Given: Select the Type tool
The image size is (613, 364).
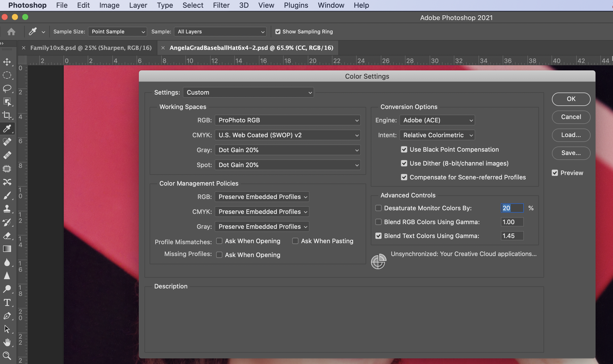Looking at the screenshot, I should [x=7, y=303].
